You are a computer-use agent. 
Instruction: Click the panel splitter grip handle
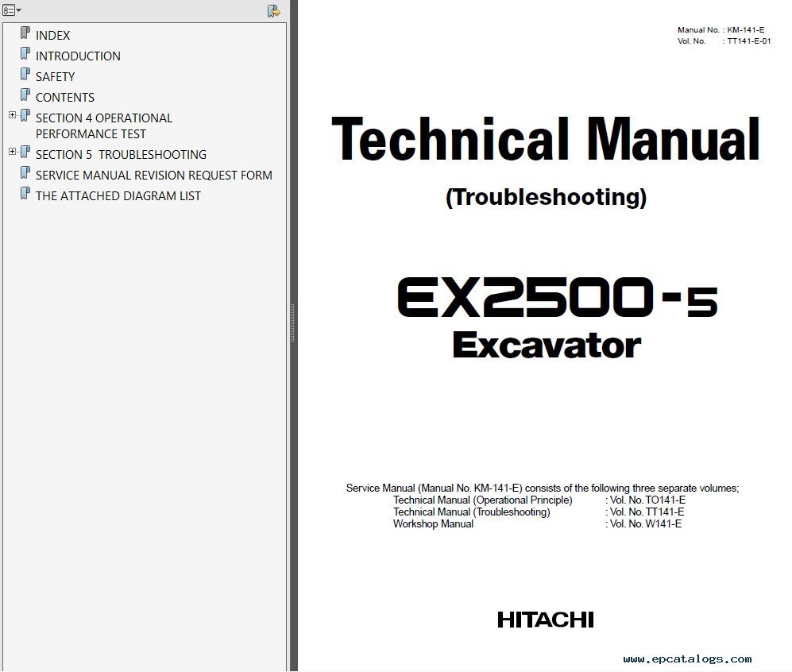pyautogui.click(x=292, y=323)
